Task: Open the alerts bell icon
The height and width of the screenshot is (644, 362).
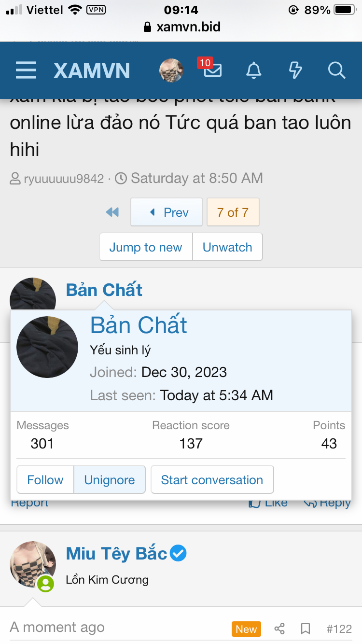Action: [254, 70]
